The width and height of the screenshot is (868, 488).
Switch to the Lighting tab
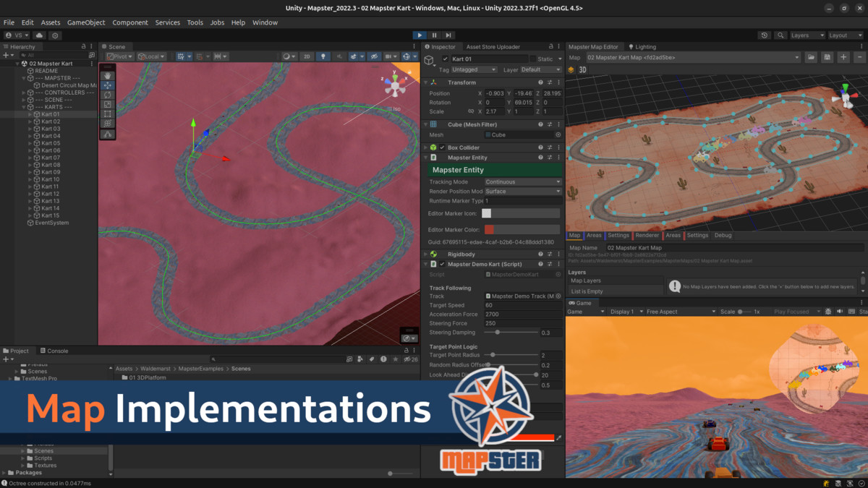pyautogui.click(x=642, y=47)
